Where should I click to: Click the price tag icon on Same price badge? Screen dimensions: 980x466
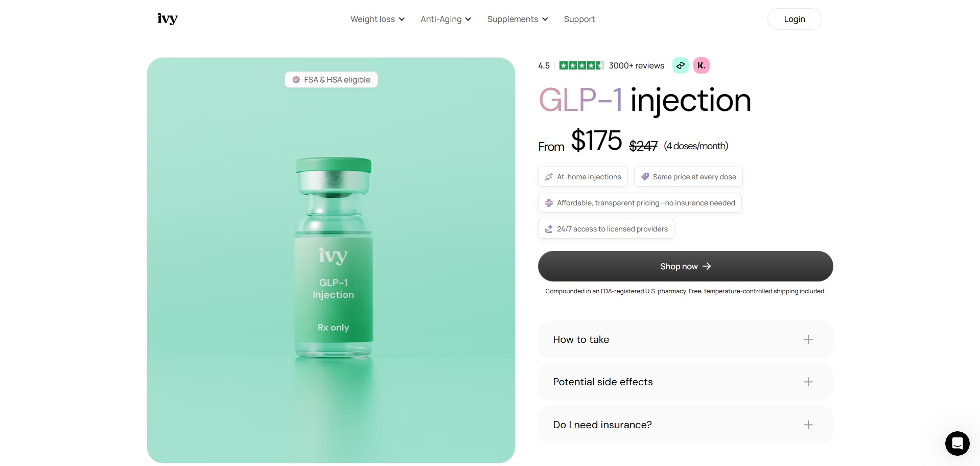tap(645, 177)
